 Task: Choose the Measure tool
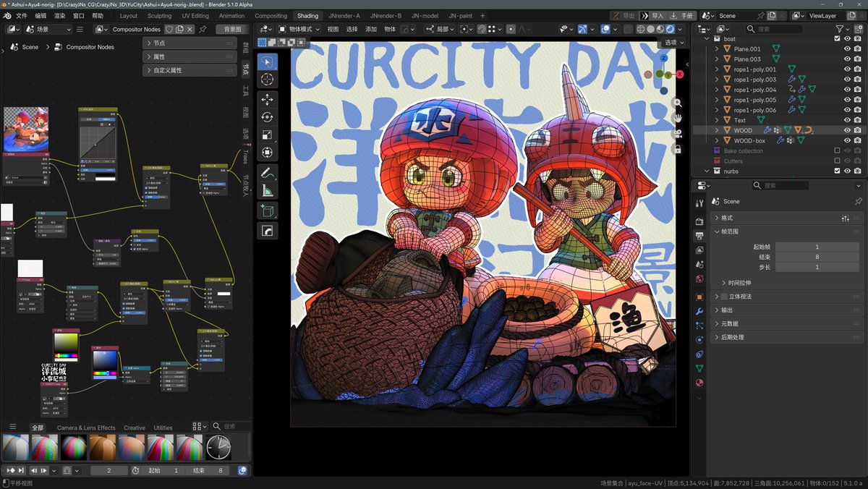click(267, 191)
